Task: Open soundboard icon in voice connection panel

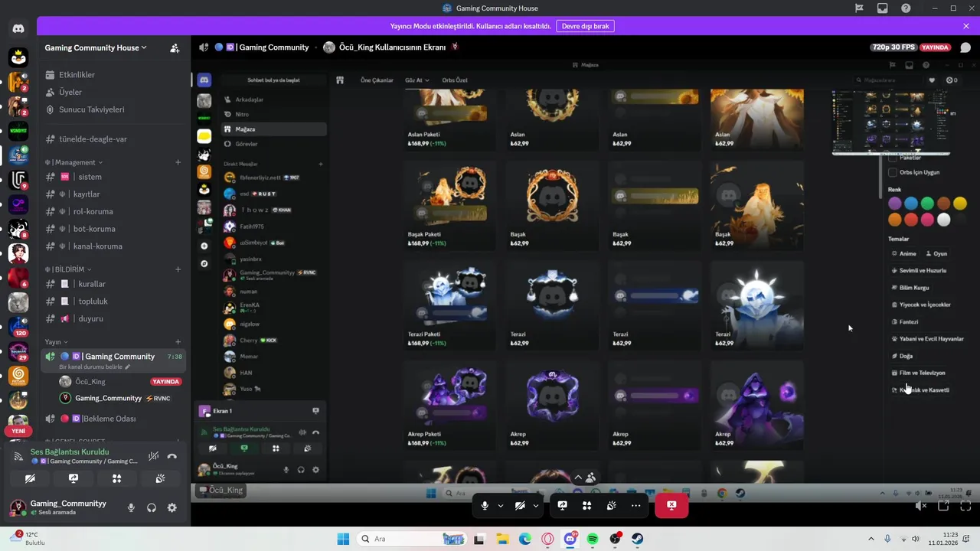Action: [x=160, y=478]
